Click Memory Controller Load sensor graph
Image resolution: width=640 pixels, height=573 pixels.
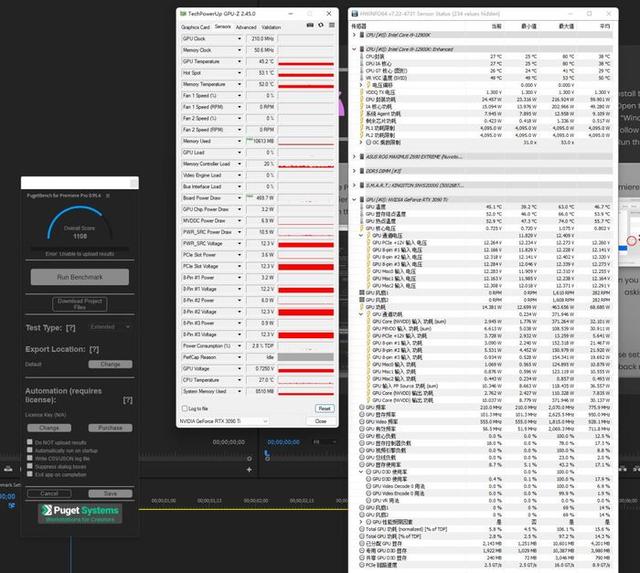pos(306,164)
